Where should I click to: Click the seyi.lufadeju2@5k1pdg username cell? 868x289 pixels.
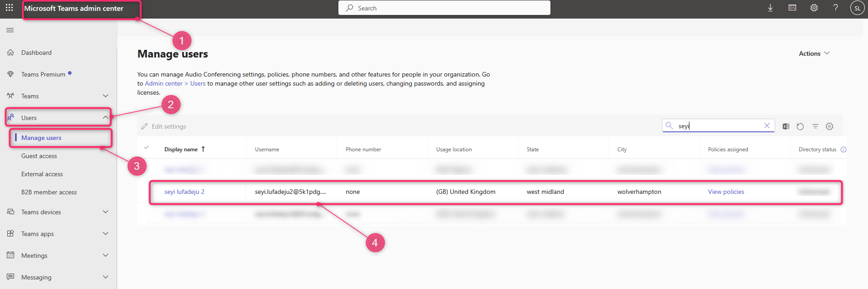pyautogui.click(x=290, y=192)
